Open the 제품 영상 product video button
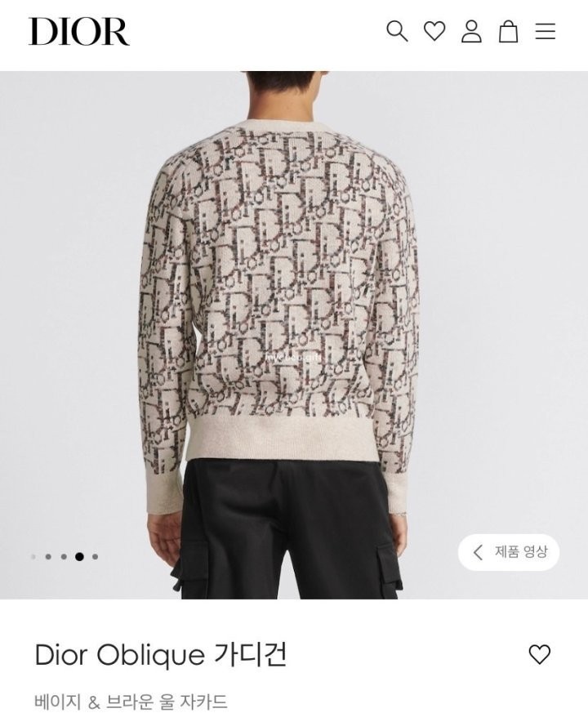This screenshot has width=588, height=713. 509,552
